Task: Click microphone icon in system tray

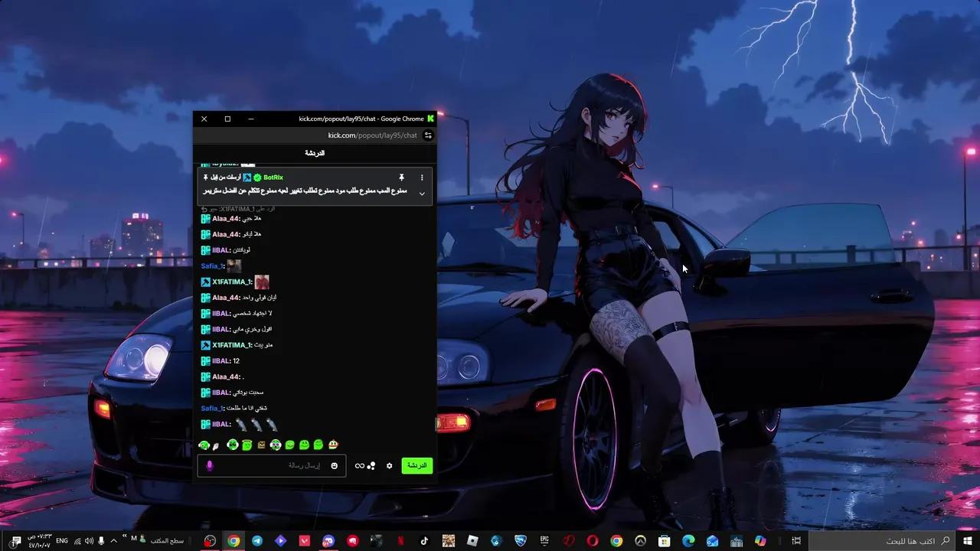Action: coord(101,541)
